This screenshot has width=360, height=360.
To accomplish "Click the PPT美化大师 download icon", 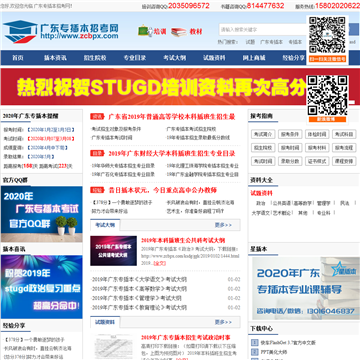I will pos(254,352).
